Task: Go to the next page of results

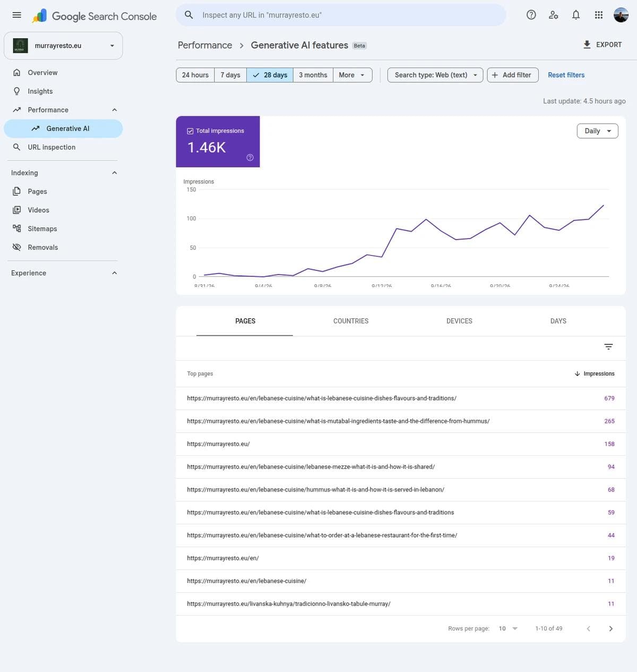Action: click(x=610, y=628)
